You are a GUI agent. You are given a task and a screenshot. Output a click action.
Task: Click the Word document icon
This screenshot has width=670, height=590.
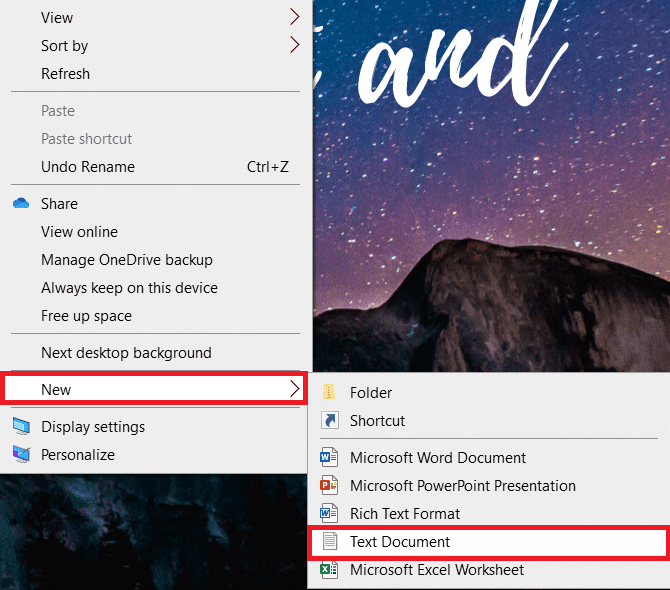[x=327, y=458]
